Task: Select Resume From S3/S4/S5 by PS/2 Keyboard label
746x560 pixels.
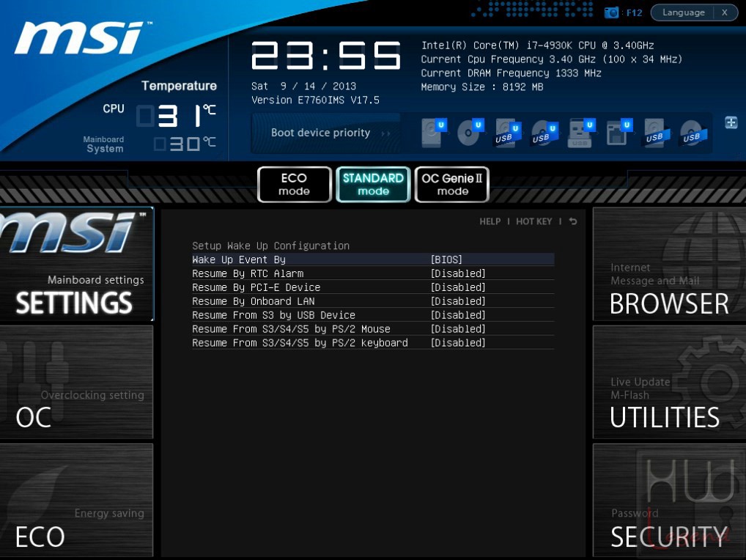Action: [x=300, y=342]
